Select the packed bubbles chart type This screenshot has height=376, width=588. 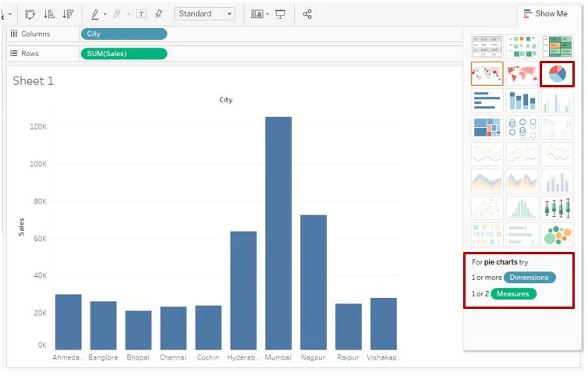tap(557, 235)
